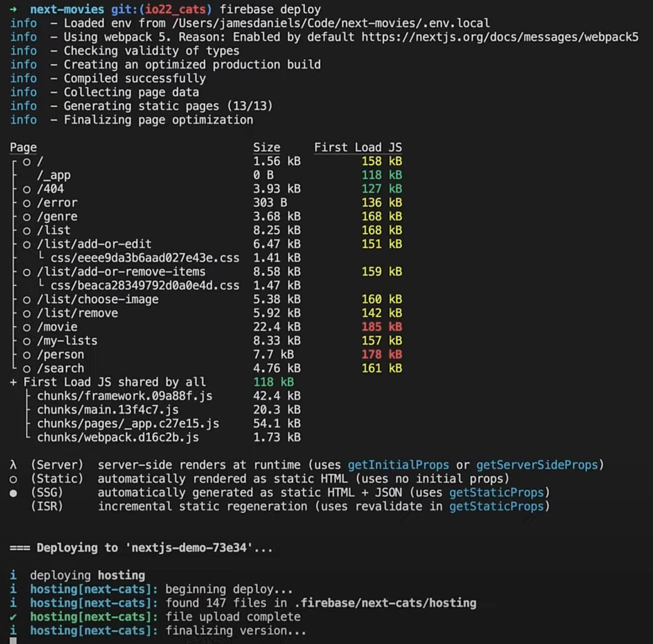Click the git branch name io22_cats
Screen dimensions: 653x644
(175, 9)
